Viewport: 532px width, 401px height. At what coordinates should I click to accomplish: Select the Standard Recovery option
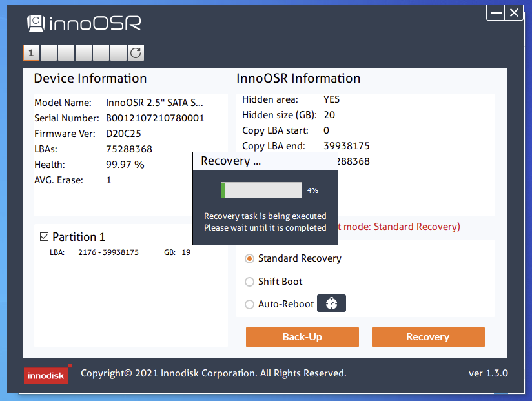pyautogui.click(x=249, y=258)
